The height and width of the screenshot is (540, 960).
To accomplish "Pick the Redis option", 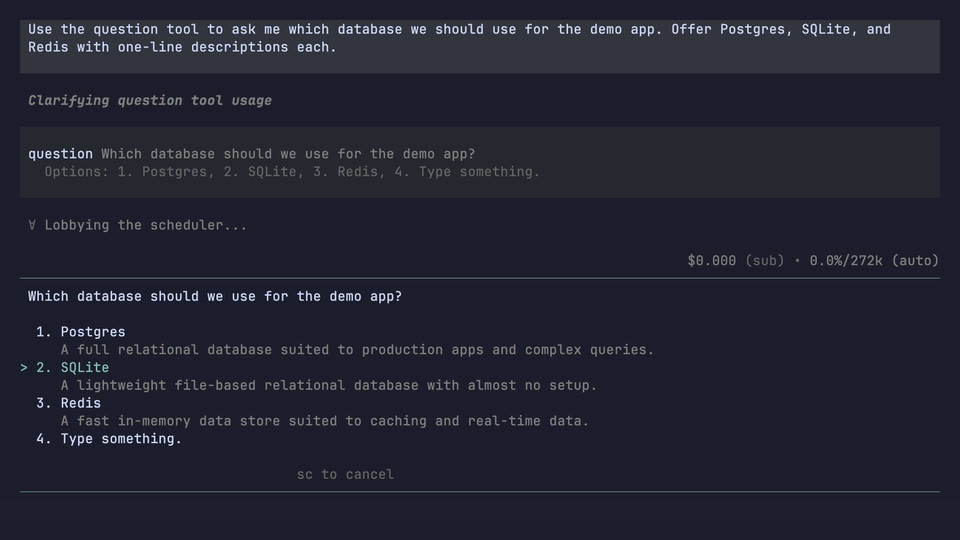I will click(68, 403).
